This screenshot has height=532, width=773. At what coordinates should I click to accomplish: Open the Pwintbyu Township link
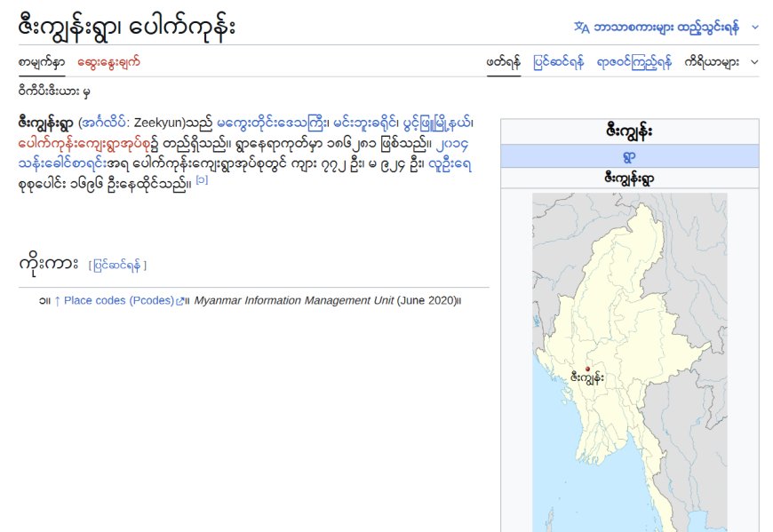pos(436,123)
